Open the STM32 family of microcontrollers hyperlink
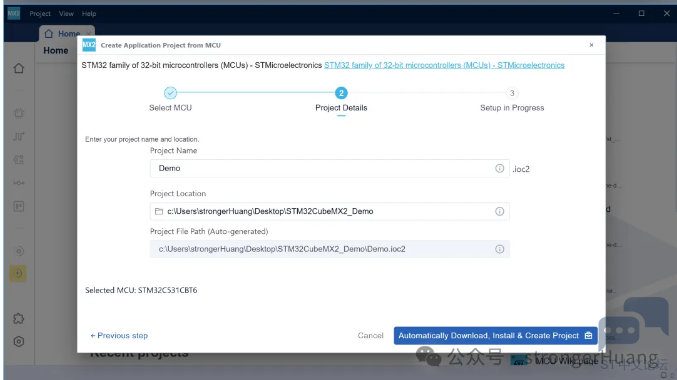Viewport: 677px width, 380px height. pos(444,65)
